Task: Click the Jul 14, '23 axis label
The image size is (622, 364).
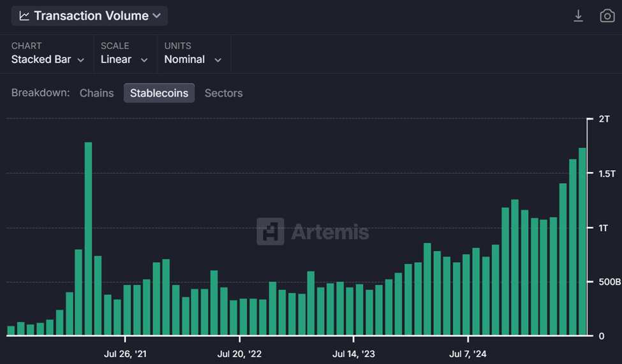Action: pyautogui.click(x=354, y=354)
